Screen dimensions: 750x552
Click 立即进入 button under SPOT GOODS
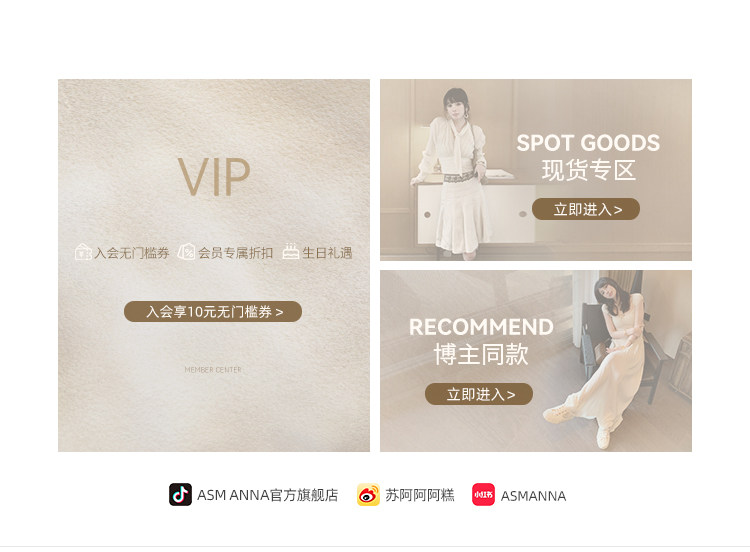(x=586, y=210)
